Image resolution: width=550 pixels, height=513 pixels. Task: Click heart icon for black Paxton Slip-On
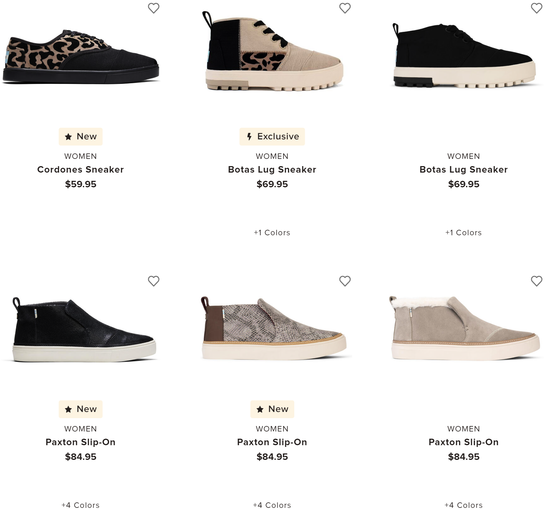153,281
